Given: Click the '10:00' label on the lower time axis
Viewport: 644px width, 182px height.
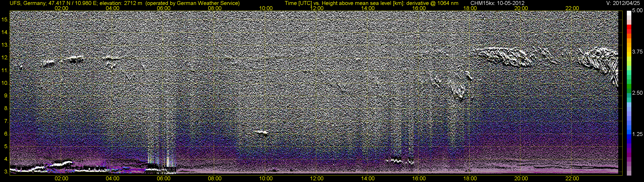Looking at the screenshot, I should [266, 179].
